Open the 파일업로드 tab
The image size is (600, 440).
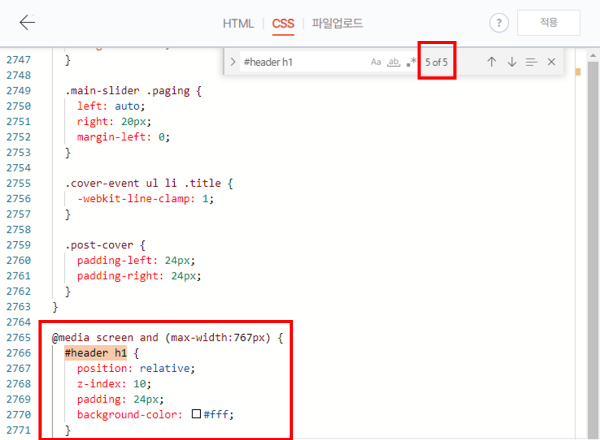(x=337, y=23)
